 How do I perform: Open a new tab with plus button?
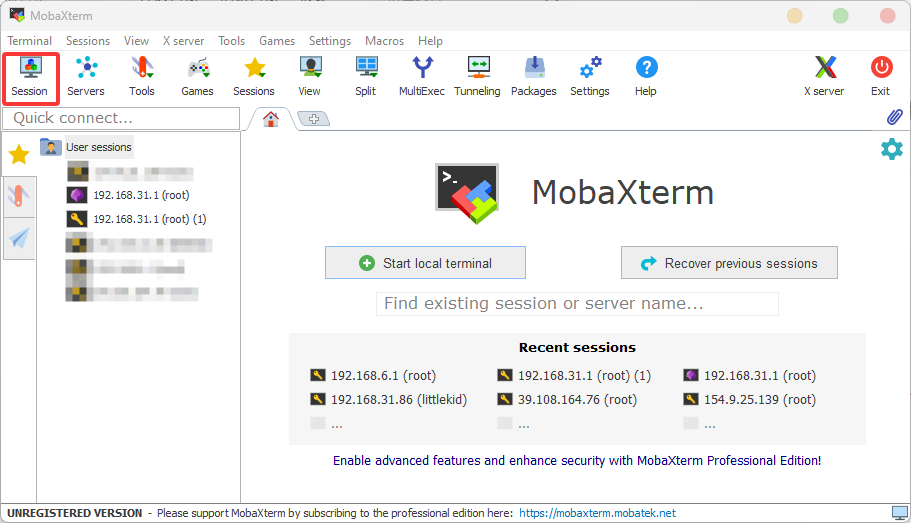tap(314, 119)
